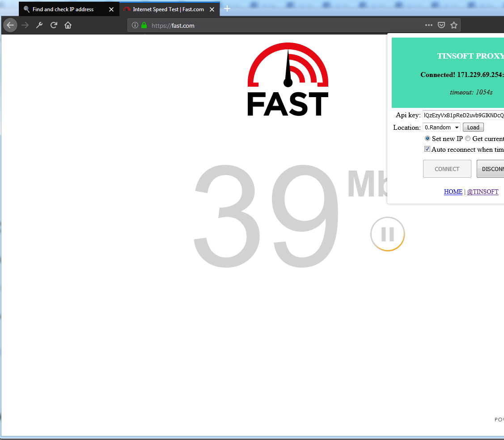
Task: Close the Fast.com tab
Action: pos(212,9)
